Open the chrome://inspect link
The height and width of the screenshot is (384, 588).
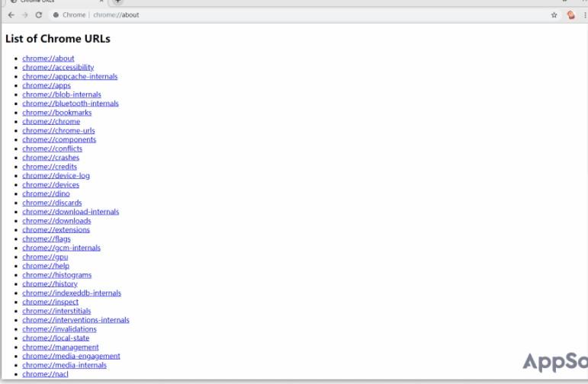coord(50,302)
